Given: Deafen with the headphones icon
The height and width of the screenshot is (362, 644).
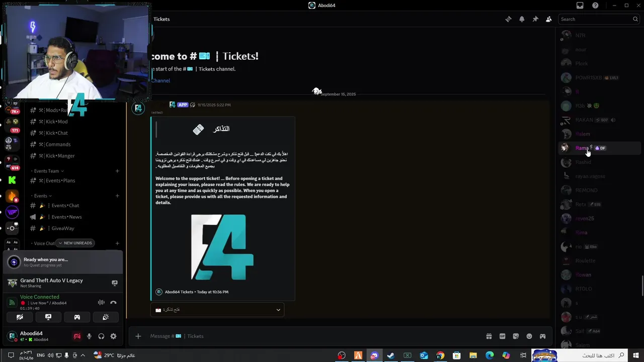Looking at the screenshot, I should 101,336.
